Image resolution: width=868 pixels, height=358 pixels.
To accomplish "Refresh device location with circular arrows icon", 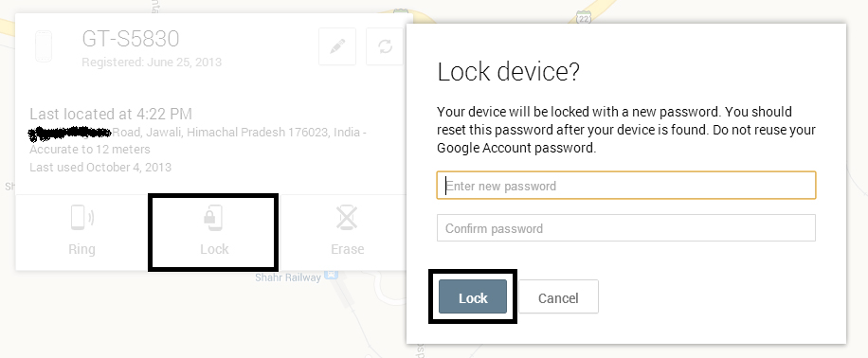I will point(385,46).
